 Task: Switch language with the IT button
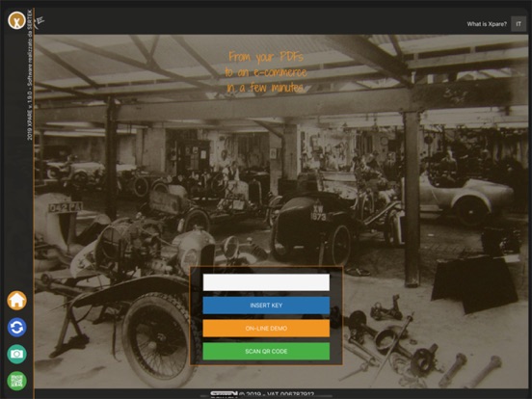click(x=519, y=24)
